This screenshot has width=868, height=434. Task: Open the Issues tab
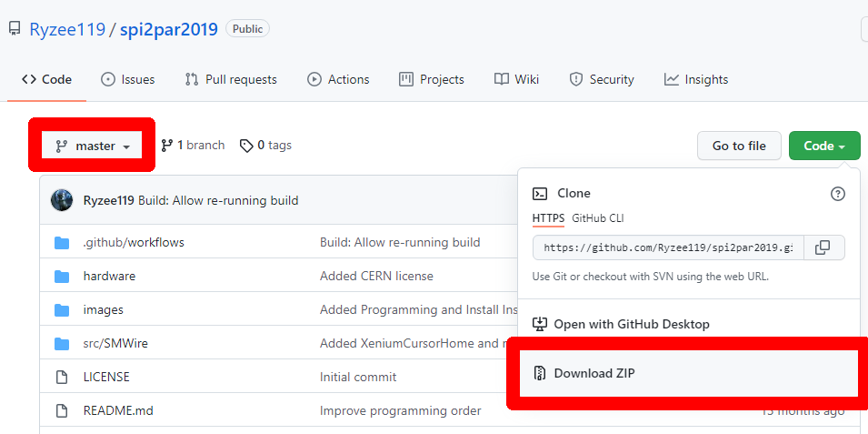click(x=128, y=80)
